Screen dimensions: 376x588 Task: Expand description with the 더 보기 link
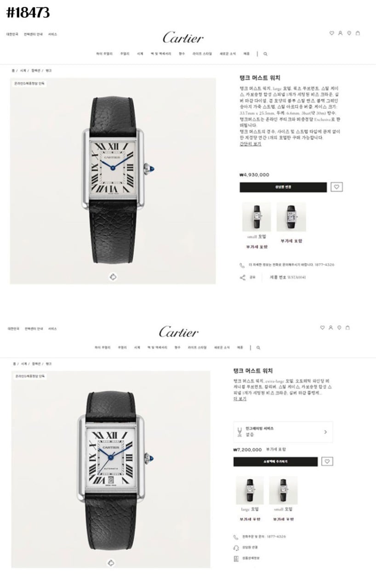pyautogui.click(x=240, y=399)
